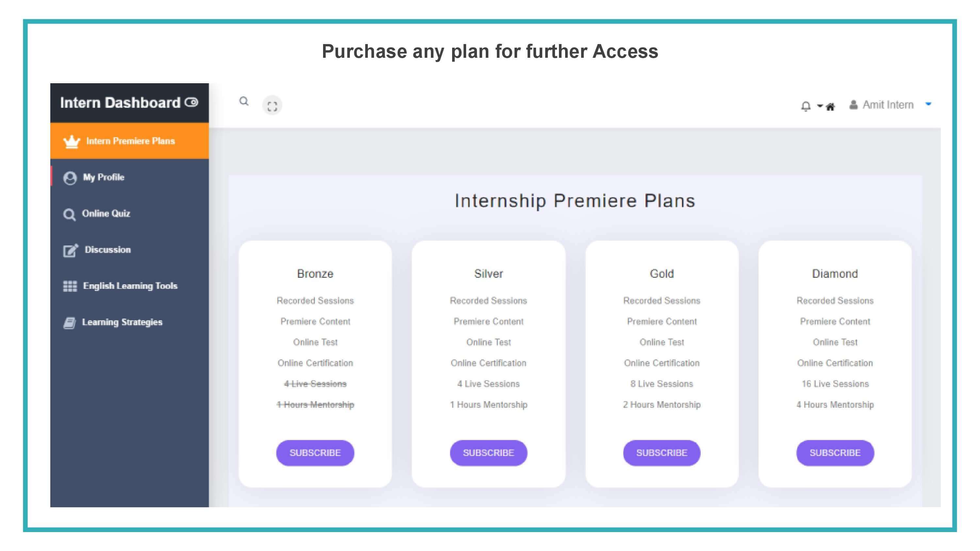The height and width of the screenshot is (551, 980).
Task: Expand the notification bell dropdown caret
Action: (820, 106)
